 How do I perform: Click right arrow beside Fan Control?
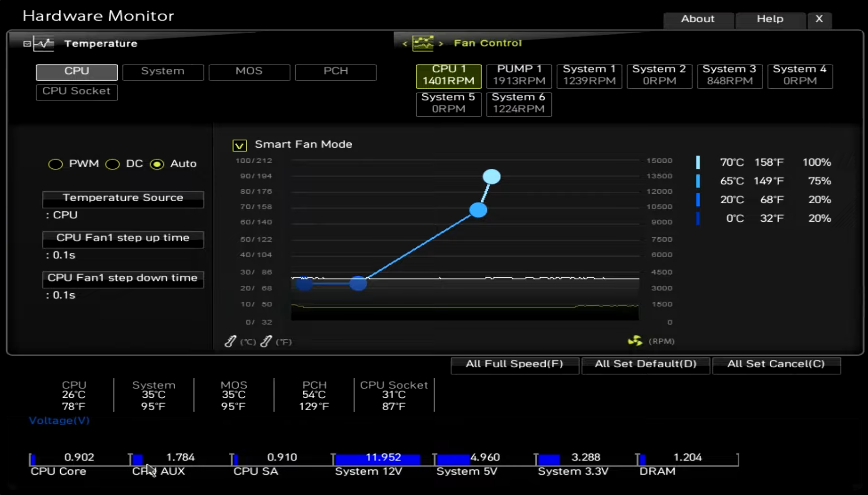click(441, 44)
